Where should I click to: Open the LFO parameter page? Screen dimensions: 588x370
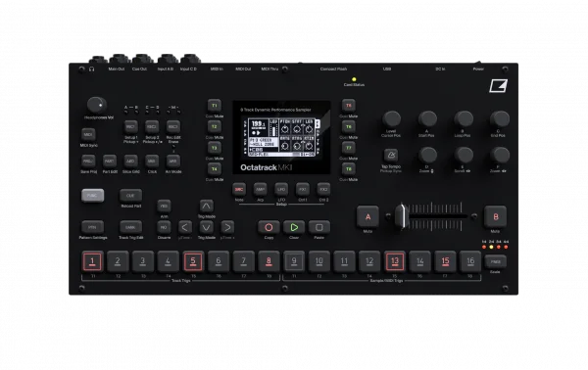(281, 189)
